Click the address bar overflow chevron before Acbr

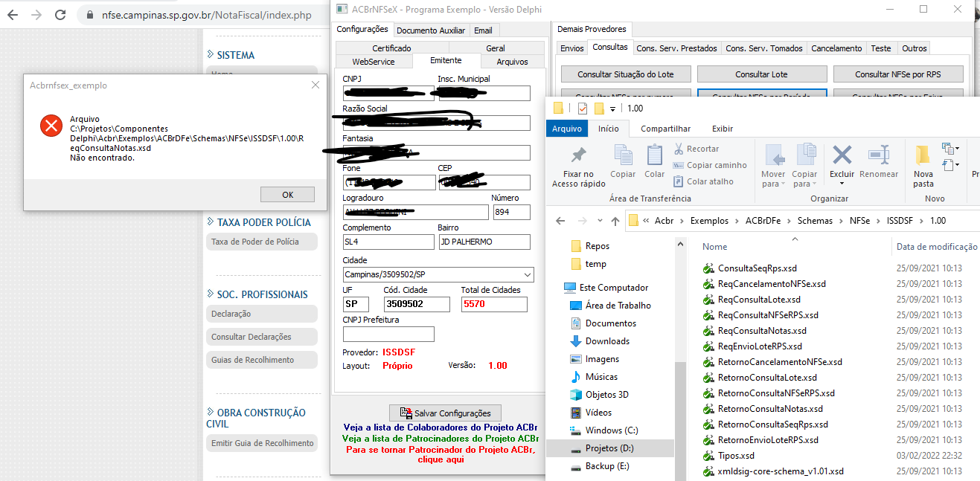coord(647,221)
